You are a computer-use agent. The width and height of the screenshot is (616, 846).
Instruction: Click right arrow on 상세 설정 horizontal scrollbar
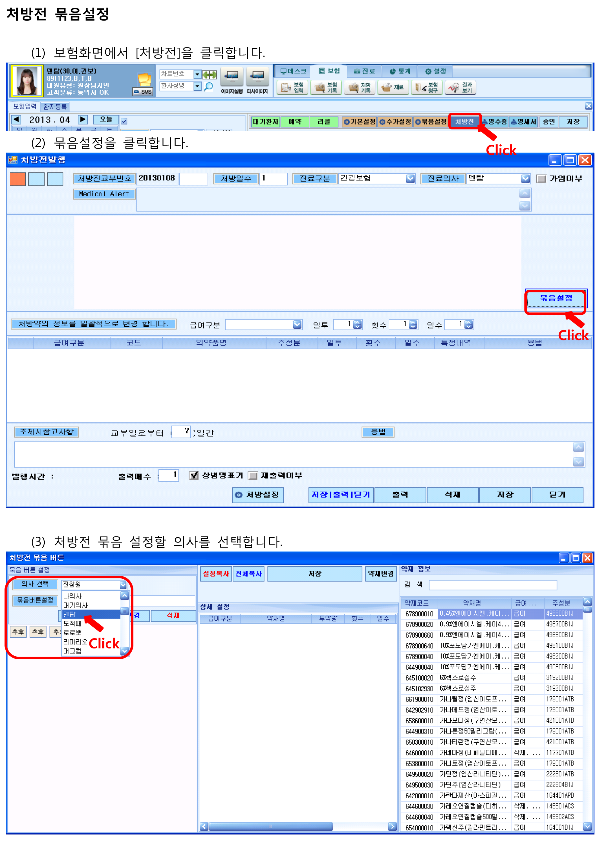pos(392,827)
